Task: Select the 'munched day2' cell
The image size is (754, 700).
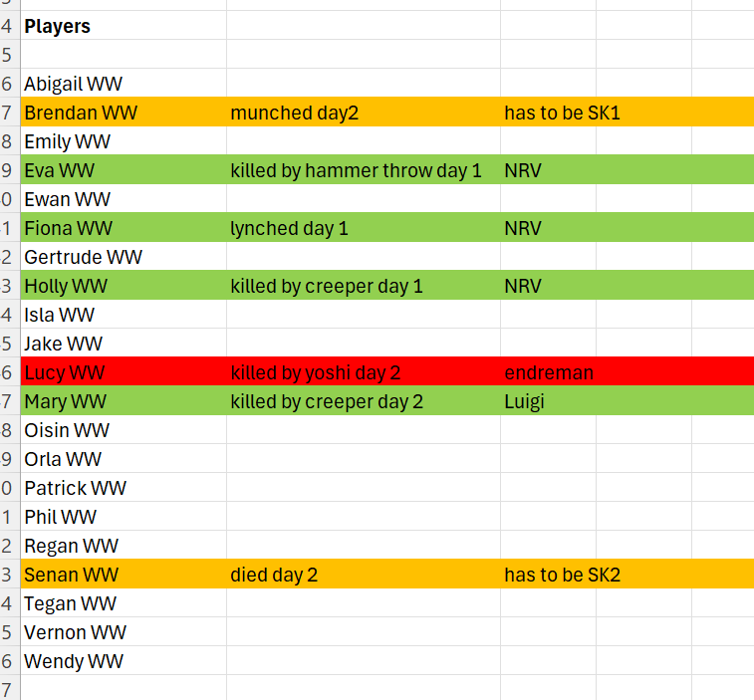Action: (x=364, y=112)
